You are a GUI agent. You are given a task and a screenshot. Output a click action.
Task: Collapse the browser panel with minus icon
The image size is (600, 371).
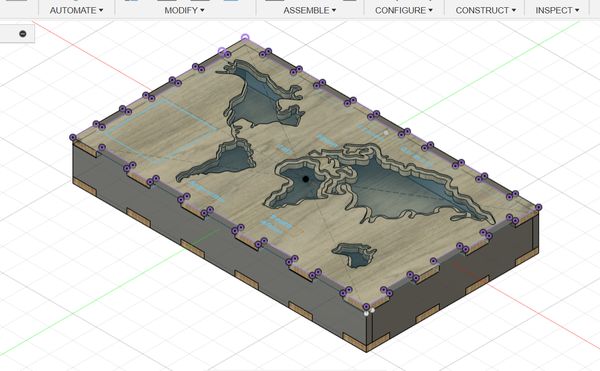pos(23,34)
